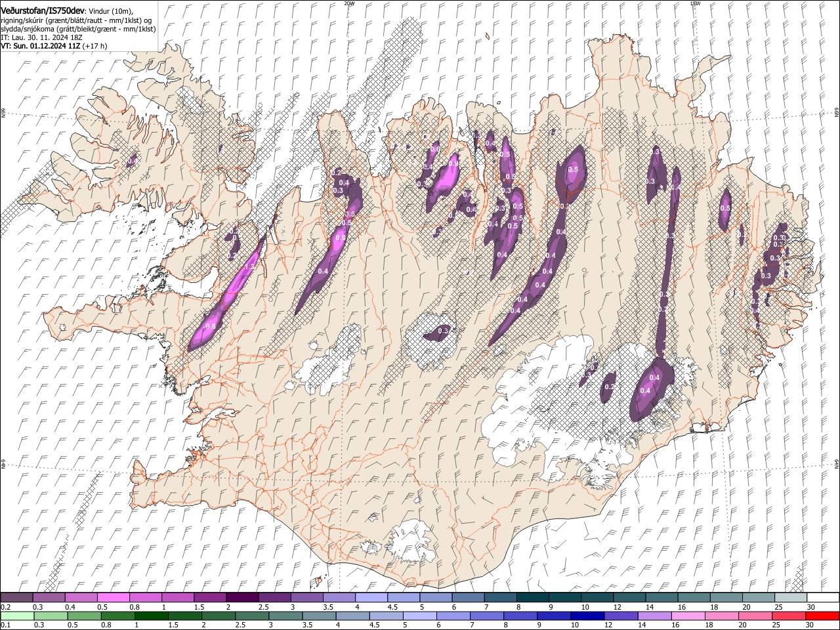Pick the lower legend swatch between 3 and 3.5
This screenshot has width=840, height=630.
tap(285, 616)
